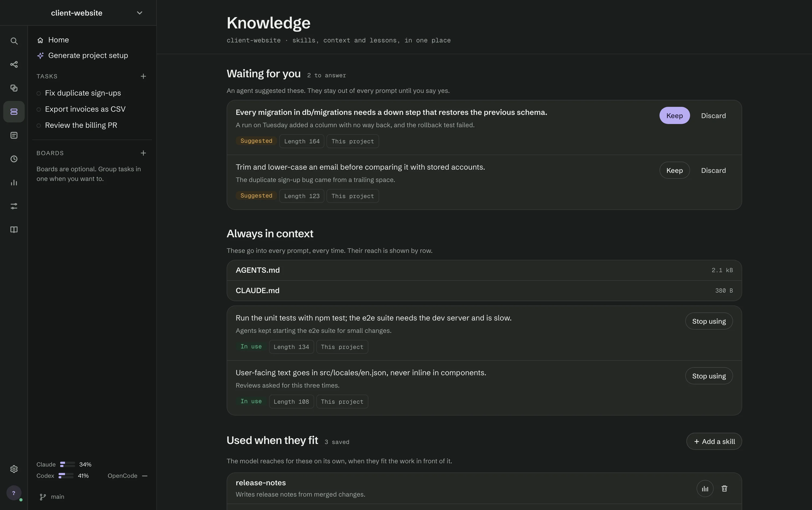
Task: Select the highlighted Knowledge stack icon
Action: [14, 112]
